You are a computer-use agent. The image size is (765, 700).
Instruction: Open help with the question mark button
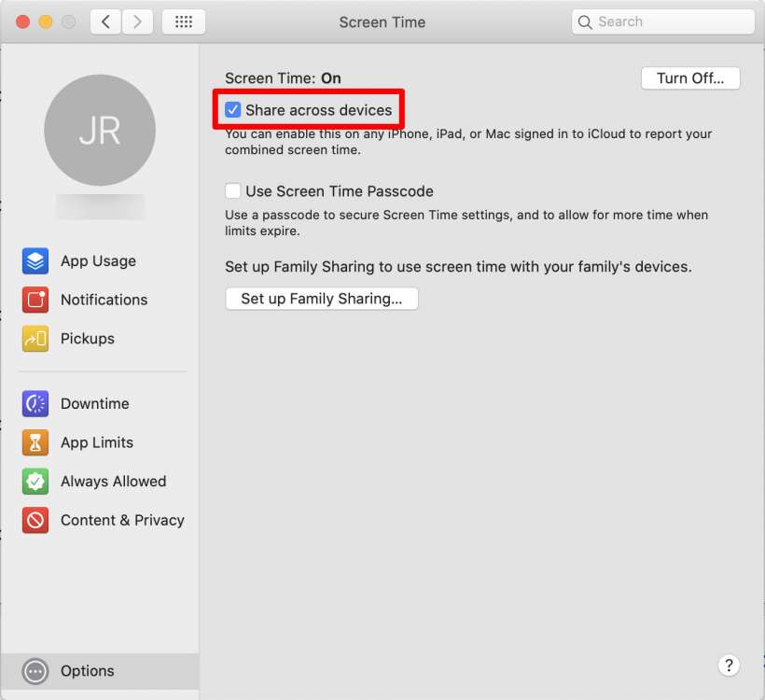(729, 665)
